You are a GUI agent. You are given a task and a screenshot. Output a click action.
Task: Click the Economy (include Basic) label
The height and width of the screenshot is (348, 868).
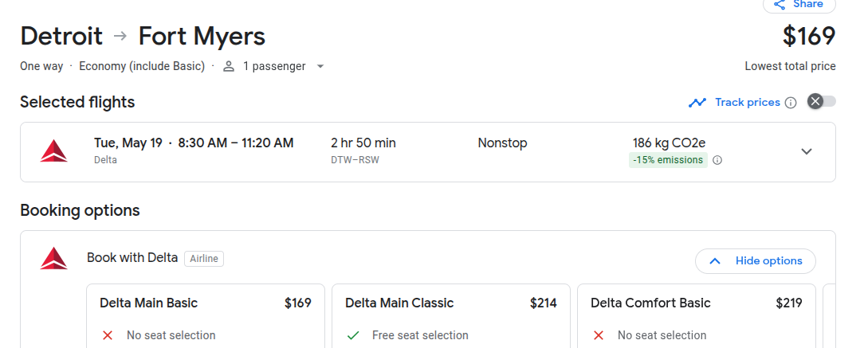[141, 66]
